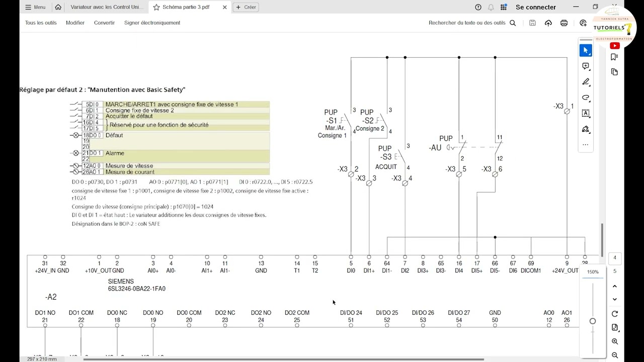The width and height of the screenshot is (644, 362).
Task: Zoom in with the magnifier plus icon
Action: click(614, 341)
